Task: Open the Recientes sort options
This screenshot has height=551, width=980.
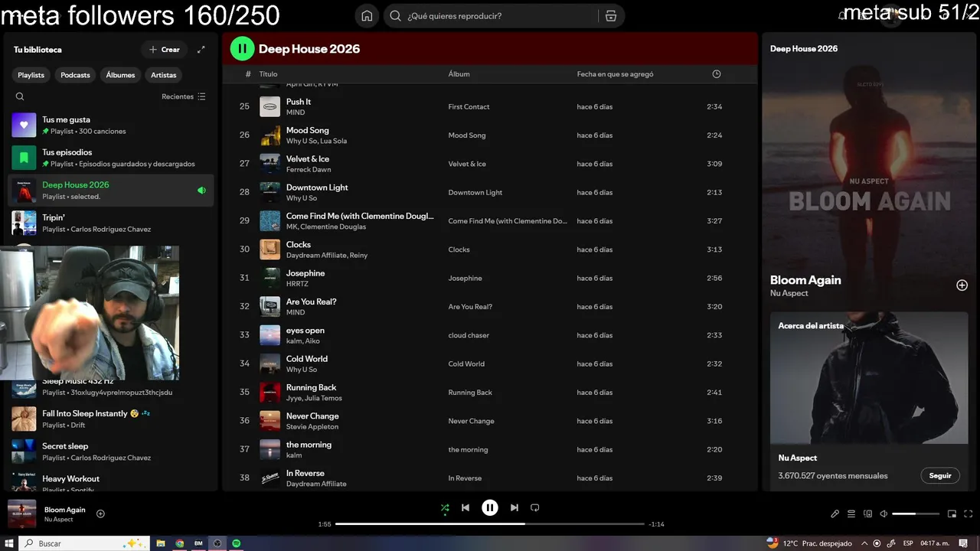Action: click(x=184, y=96)
